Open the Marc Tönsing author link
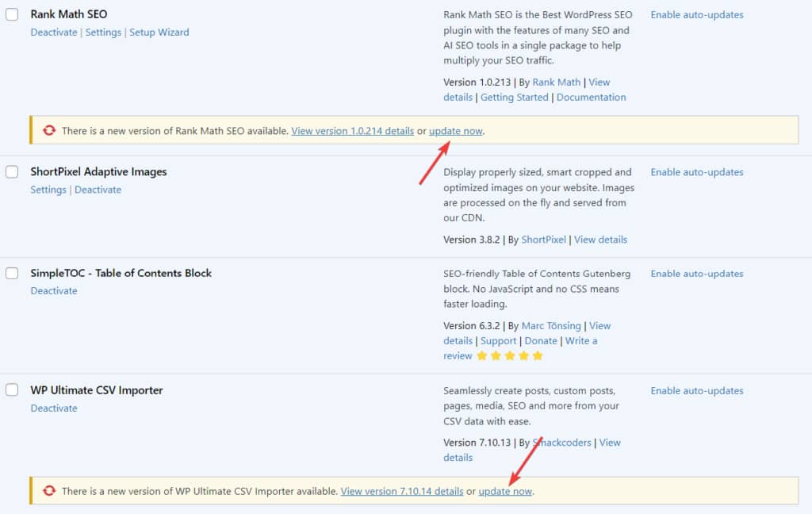 pyautogui.click(x=551, y=326)
